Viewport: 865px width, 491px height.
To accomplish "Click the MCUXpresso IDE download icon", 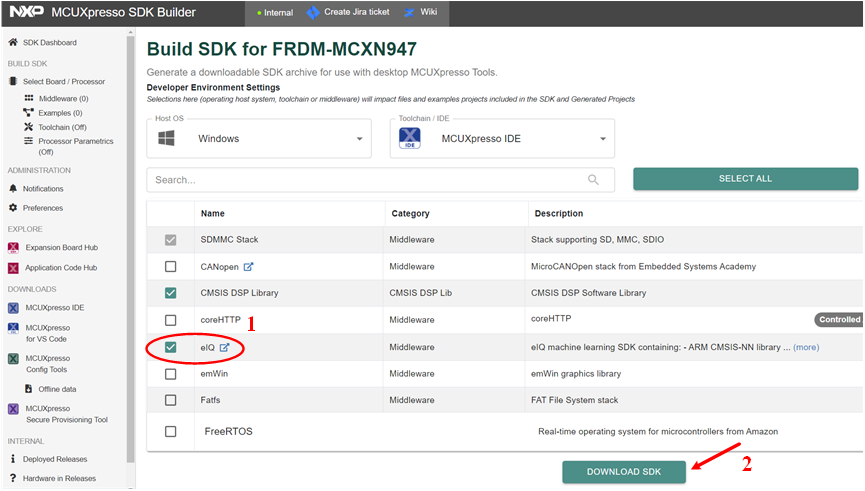I will point(13,308).
